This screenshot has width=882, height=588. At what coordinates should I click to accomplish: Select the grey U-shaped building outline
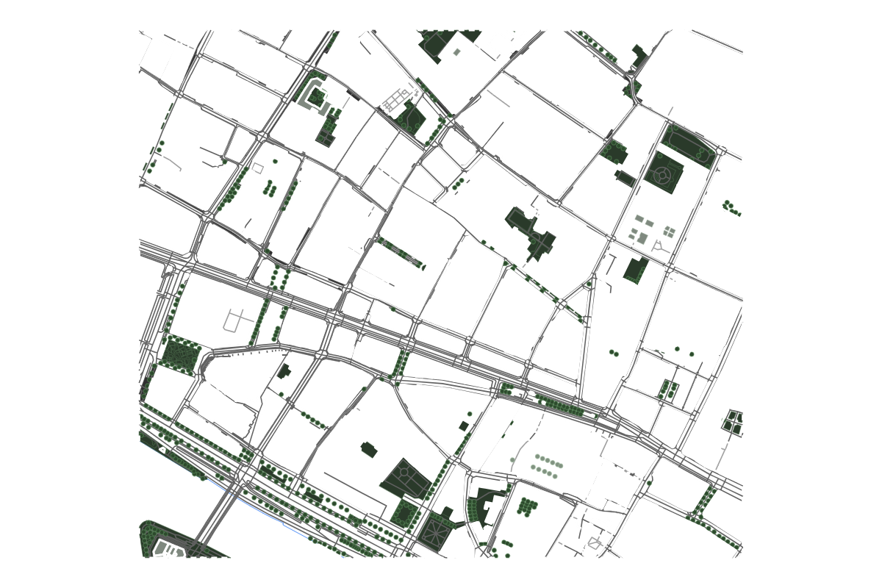315,98
